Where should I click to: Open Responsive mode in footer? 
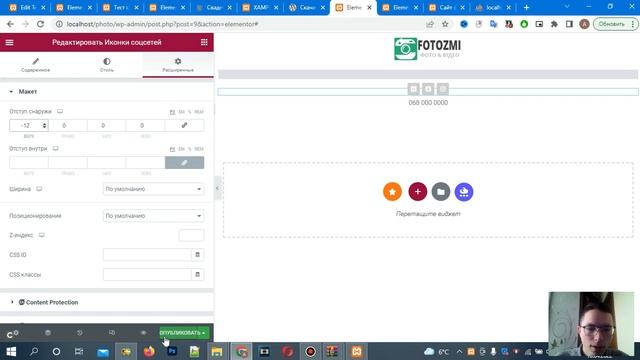(x=112, y=333)
